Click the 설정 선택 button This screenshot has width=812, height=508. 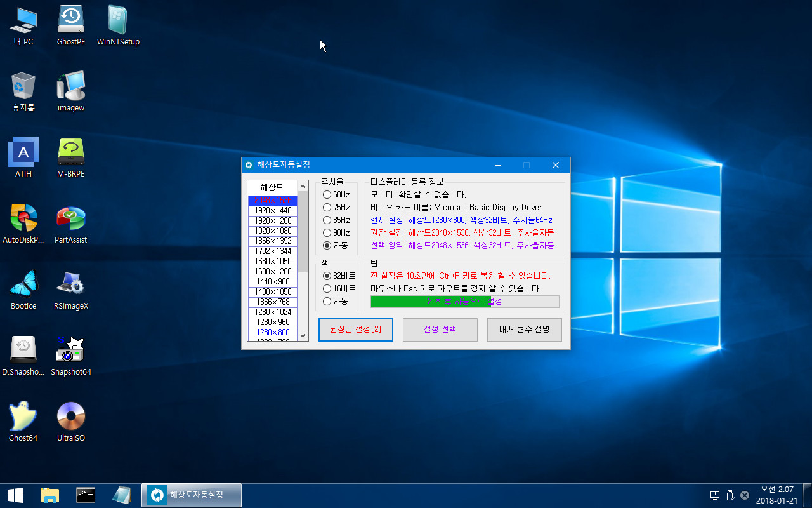click(x=440, y=330)
